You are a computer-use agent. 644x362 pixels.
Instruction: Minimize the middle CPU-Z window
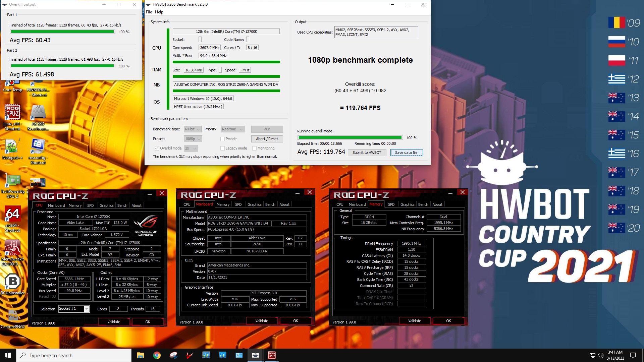[297, 193]
